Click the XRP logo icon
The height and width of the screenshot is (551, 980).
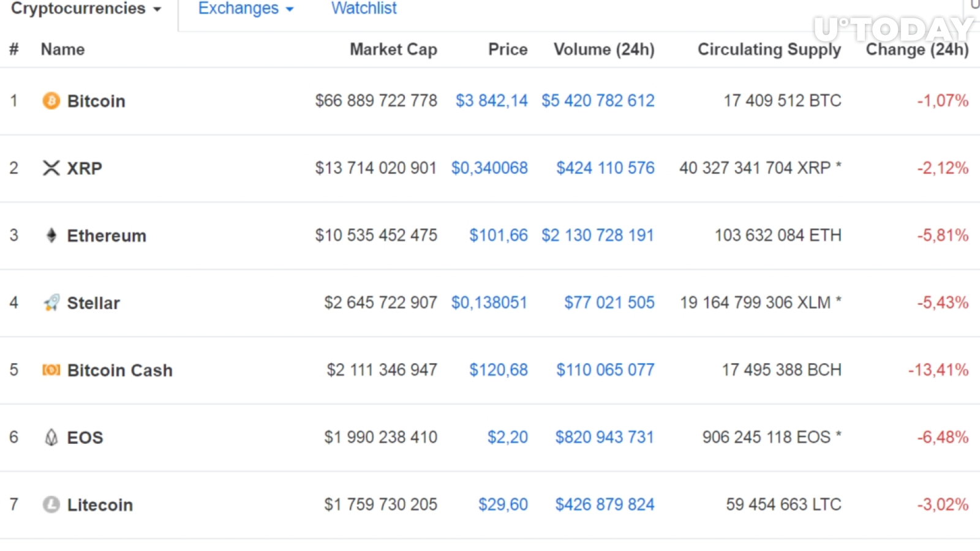(51, 168)
